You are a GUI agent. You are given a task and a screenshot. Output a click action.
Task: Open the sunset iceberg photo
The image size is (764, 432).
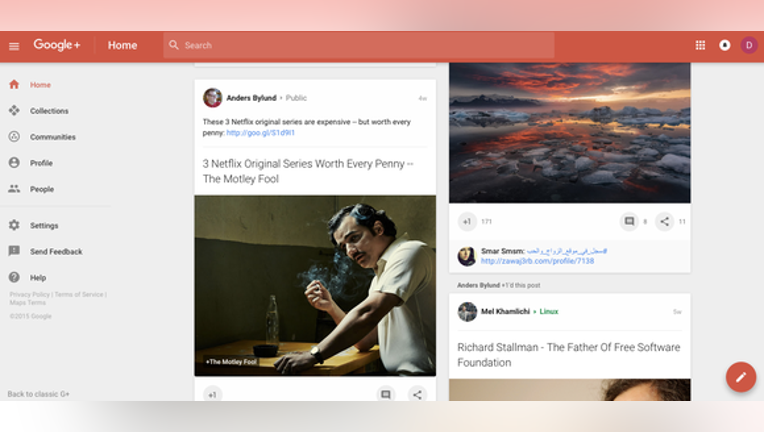click(570, 132)
